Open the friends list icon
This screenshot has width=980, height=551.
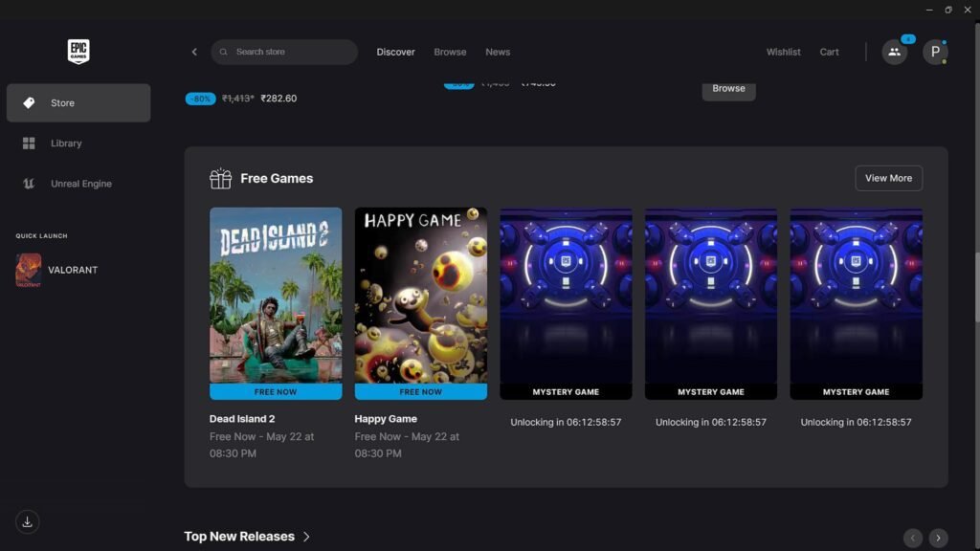895,52
